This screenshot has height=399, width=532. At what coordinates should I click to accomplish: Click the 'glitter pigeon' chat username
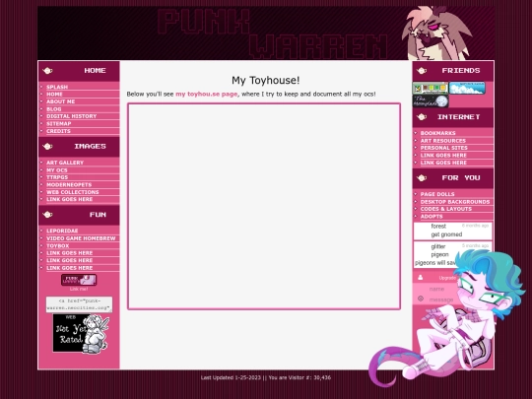[439, 250]
